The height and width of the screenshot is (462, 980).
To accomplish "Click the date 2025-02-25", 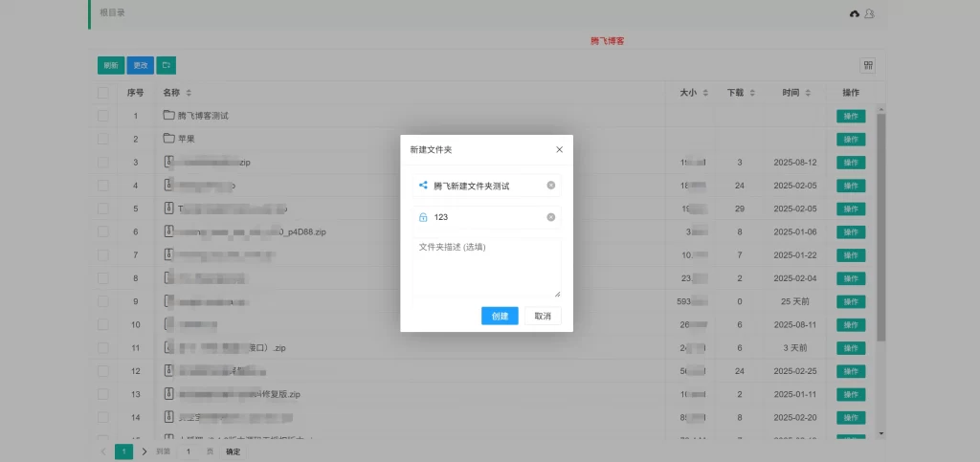I will [x=795, y=371].
